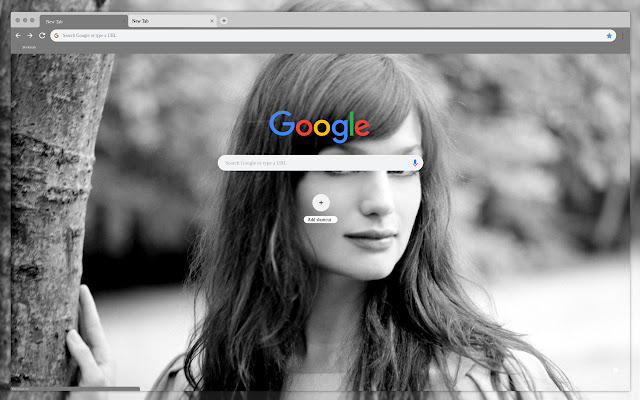This screenshot has width=640, height=400.
Task: Click the Google logo
Action: click(320, 127)
